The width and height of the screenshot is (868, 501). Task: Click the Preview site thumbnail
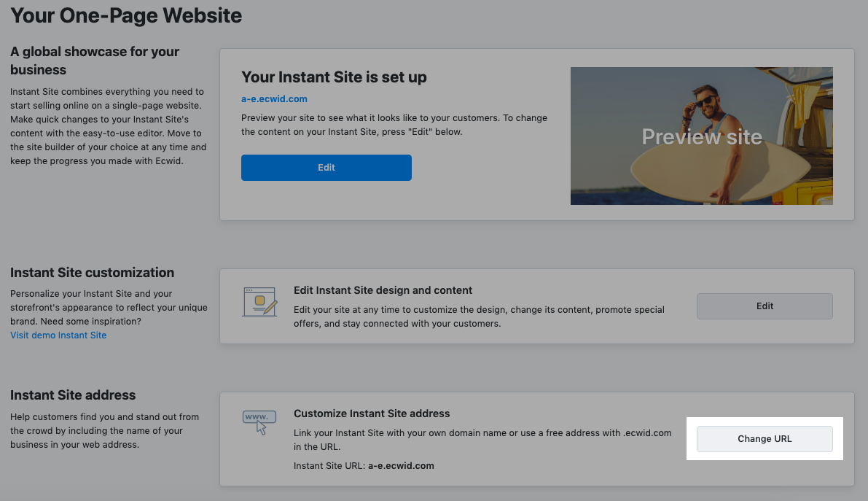pyautogui.click(x=701, y=136)
